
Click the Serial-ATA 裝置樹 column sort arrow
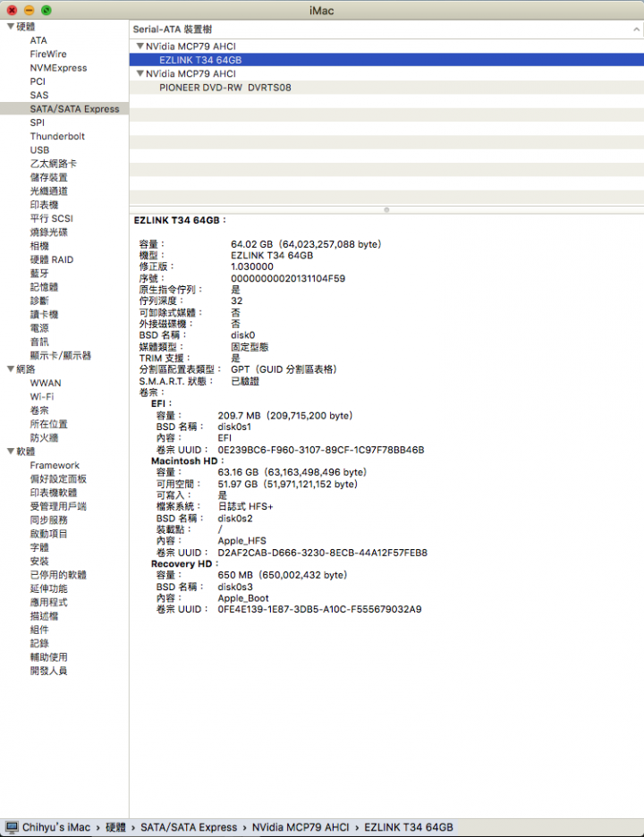pos(636,30)
